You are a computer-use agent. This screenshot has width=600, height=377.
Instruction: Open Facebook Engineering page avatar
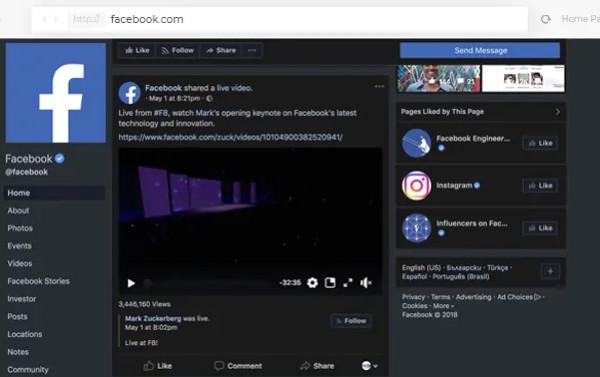(x=416, y=143)
